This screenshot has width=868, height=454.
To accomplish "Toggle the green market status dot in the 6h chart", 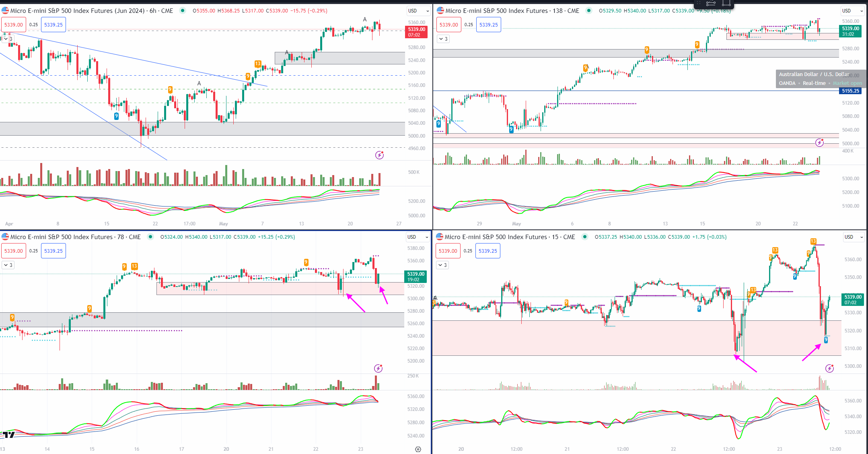I will (x=183, y=10).
